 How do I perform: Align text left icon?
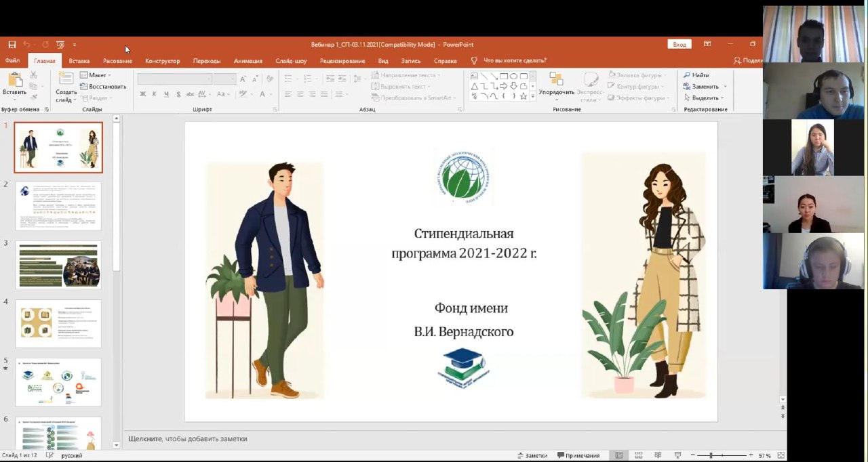pos(288,94)
